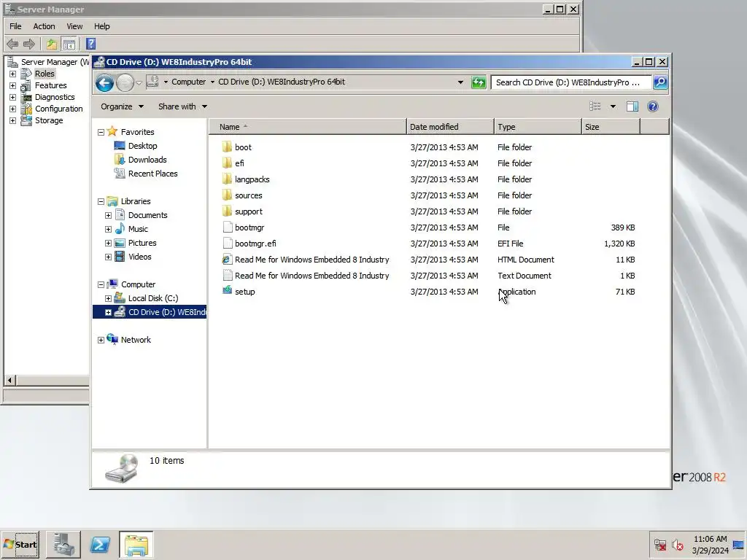This screenshot has width=747, height=560.
Task: Click the search CD Drive input field
Action: 571,82
